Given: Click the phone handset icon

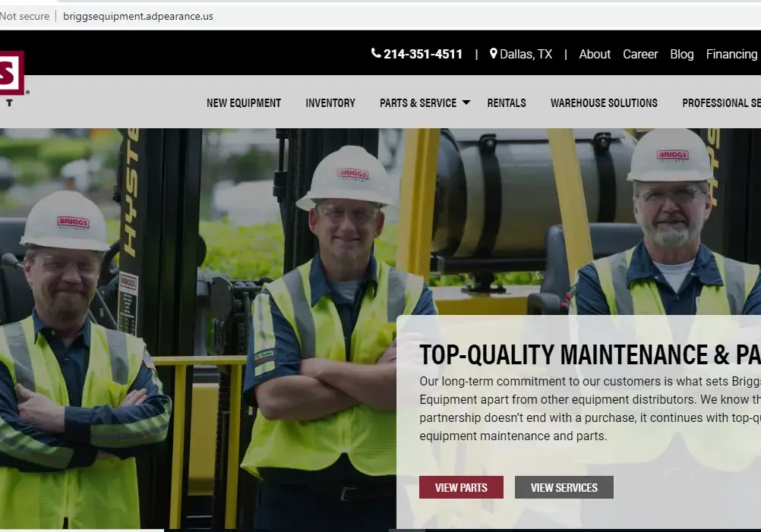Looking at the screenshot, I should click(x=376, y=54).
